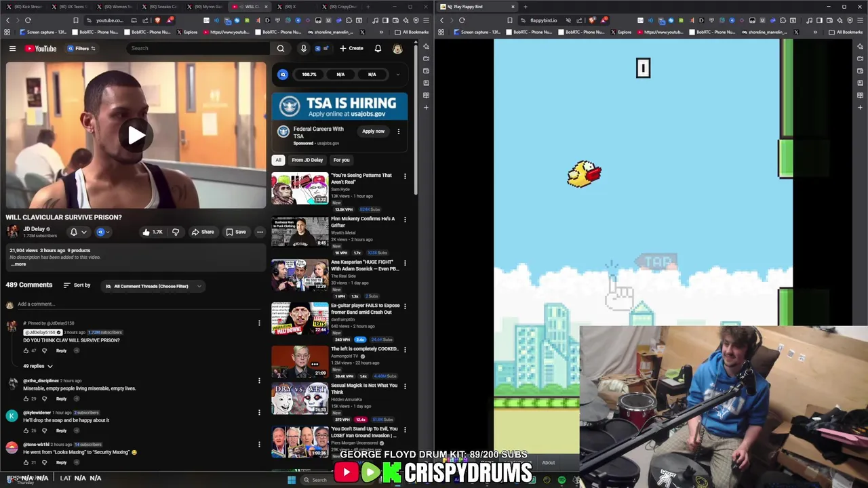Click the YouTube search magnifier button

pyautogui.click(x=281, y=48)
